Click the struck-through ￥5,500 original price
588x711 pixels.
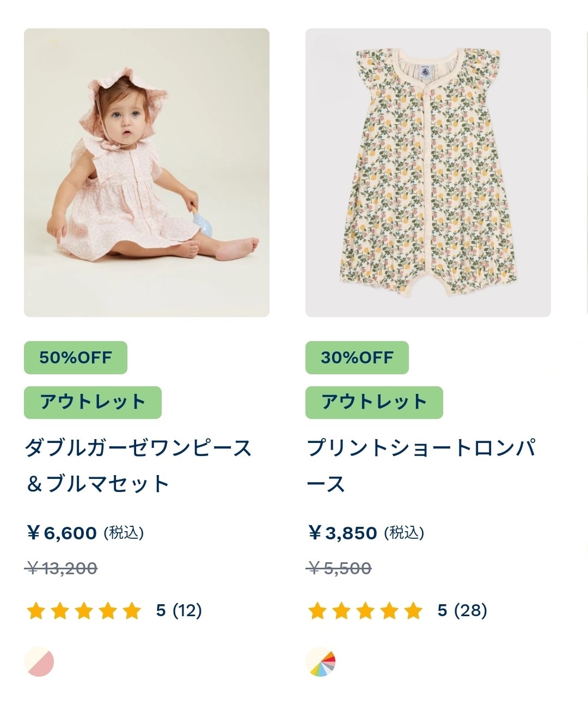click(339, 569)
